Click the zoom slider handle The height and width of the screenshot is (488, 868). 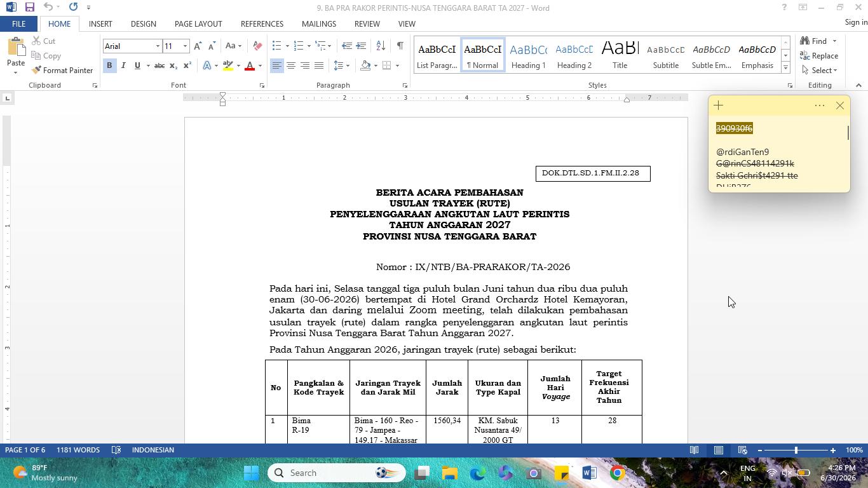click(796, 450)
